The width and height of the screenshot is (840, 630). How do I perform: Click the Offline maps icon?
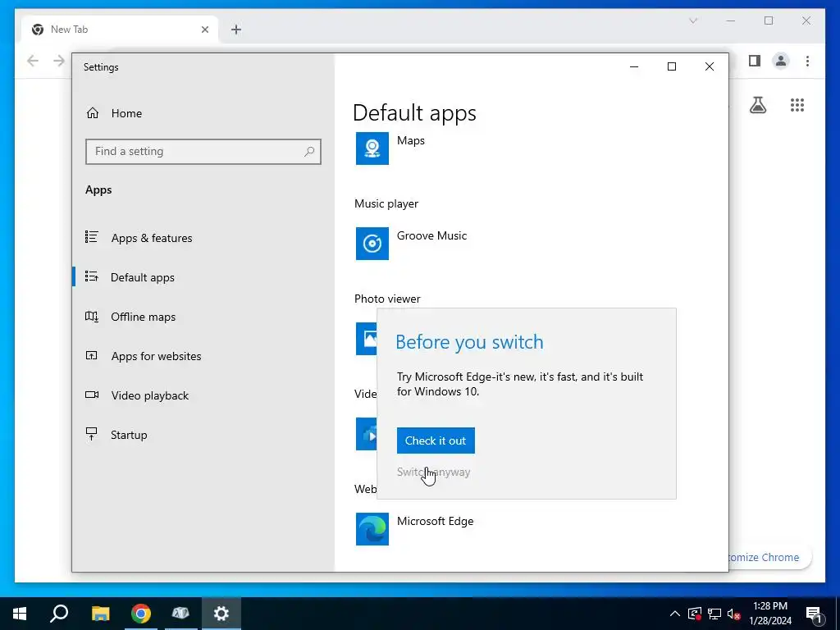tap(92, 316)
